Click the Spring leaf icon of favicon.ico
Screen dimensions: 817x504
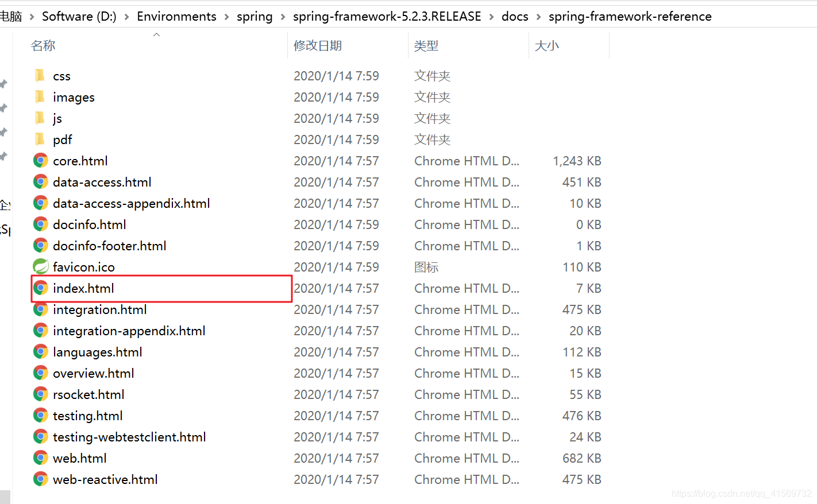pyautogui.click(x=40, y=266)
